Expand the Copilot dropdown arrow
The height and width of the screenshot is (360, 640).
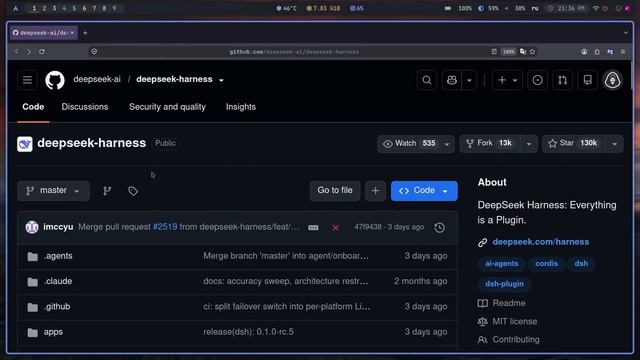coord(469,80)
